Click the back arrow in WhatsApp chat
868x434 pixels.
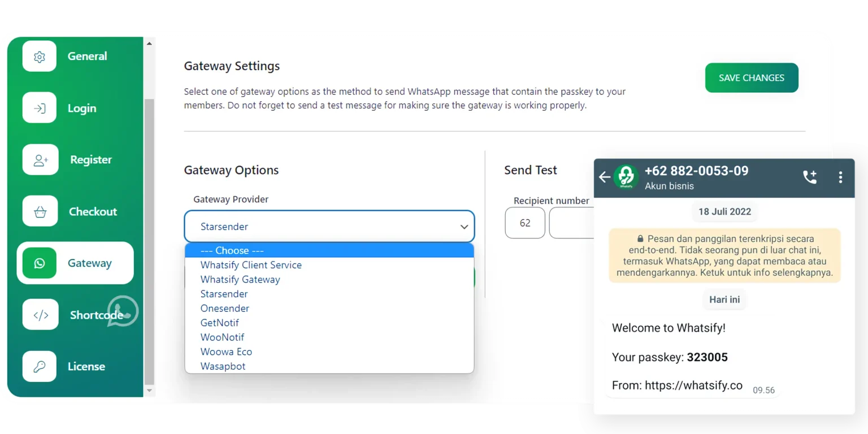(605, 177)
